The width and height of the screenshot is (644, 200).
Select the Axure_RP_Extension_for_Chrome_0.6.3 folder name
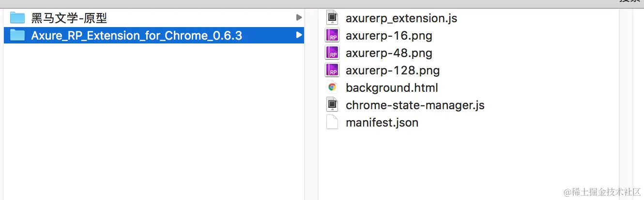click(137, 36)
